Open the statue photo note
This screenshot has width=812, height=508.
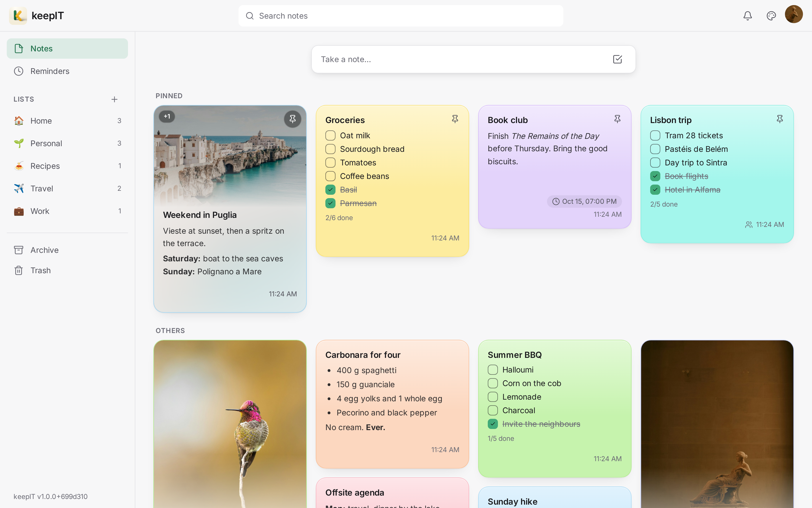click(717, 424)
